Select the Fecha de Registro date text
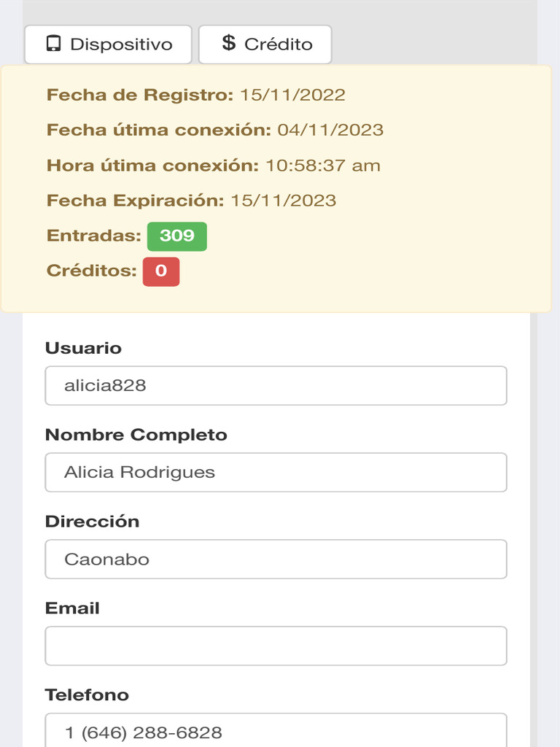Image resolution: width=560 pixels, height=747 pixels. pos(292,95)
